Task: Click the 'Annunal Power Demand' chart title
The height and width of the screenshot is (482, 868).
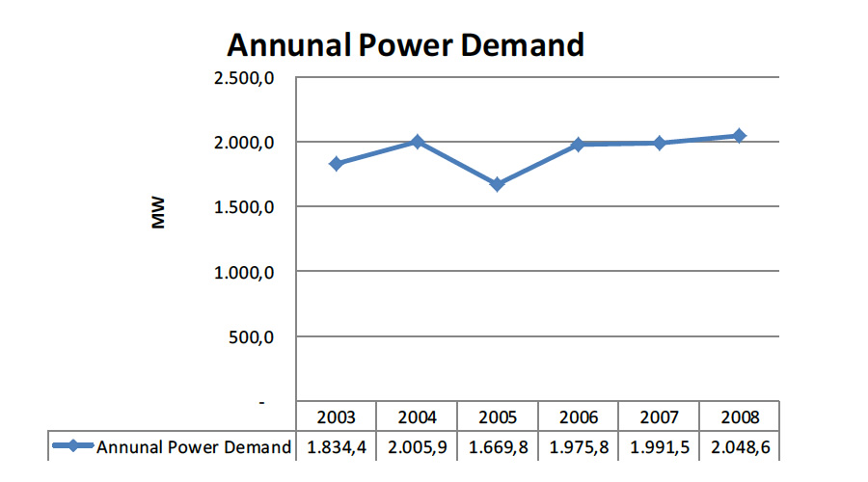Action: coord(405,45)
